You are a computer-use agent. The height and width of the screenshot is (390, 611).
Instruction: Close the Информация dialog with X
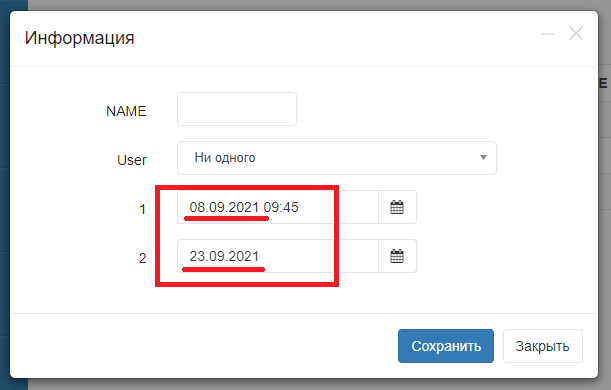(576, 34)
